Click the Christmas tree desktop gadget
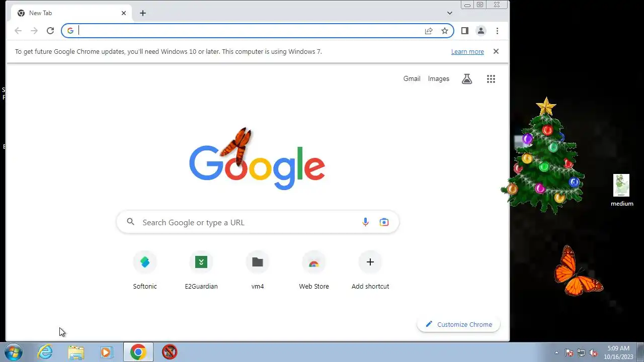Viewport: 644px width, 362px height. (543, 155)
